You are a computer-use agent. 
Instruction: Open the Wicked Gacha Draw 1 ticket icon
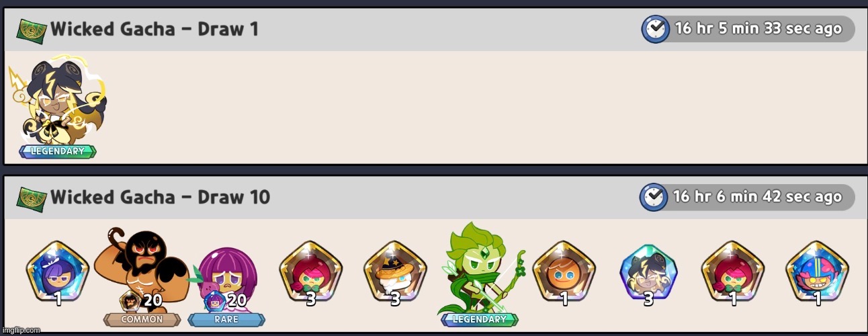point(32,30)
